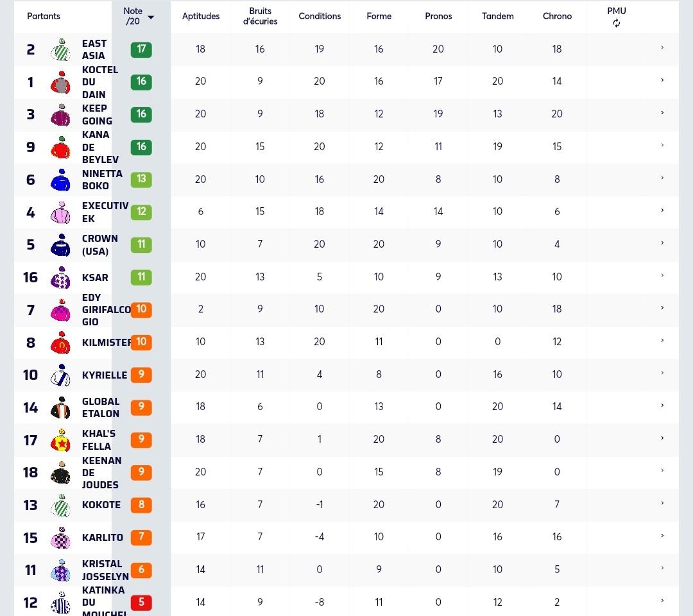Select the Bruits d'écuries column header
693x616 pixels.
click(261, 16)
